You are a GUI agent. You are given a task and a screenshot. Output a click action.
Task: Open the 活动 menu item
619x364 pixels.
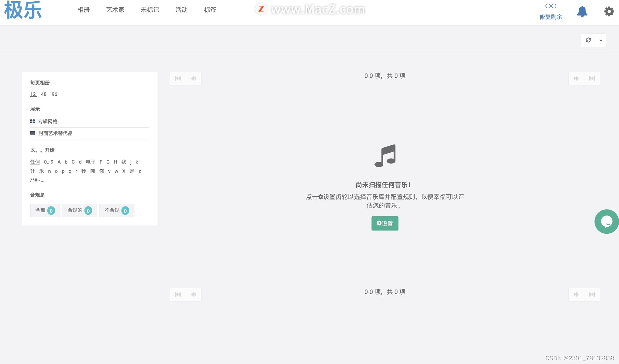[182, 10]
